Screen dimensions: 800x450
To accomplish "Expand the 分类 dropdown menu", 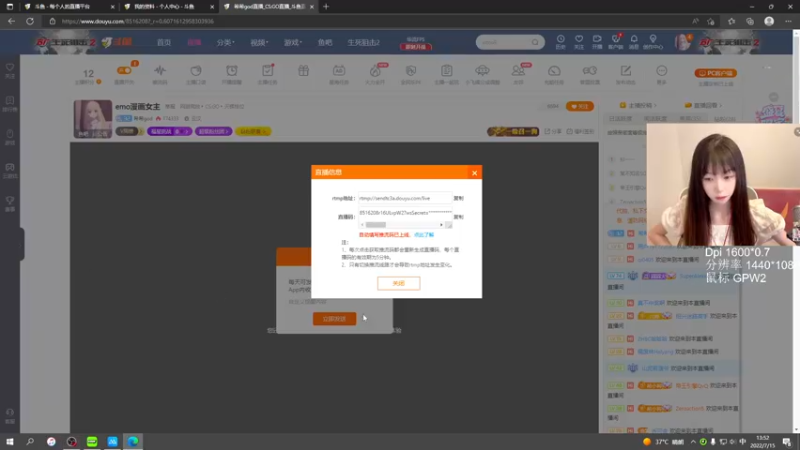I will coord(225,42).
